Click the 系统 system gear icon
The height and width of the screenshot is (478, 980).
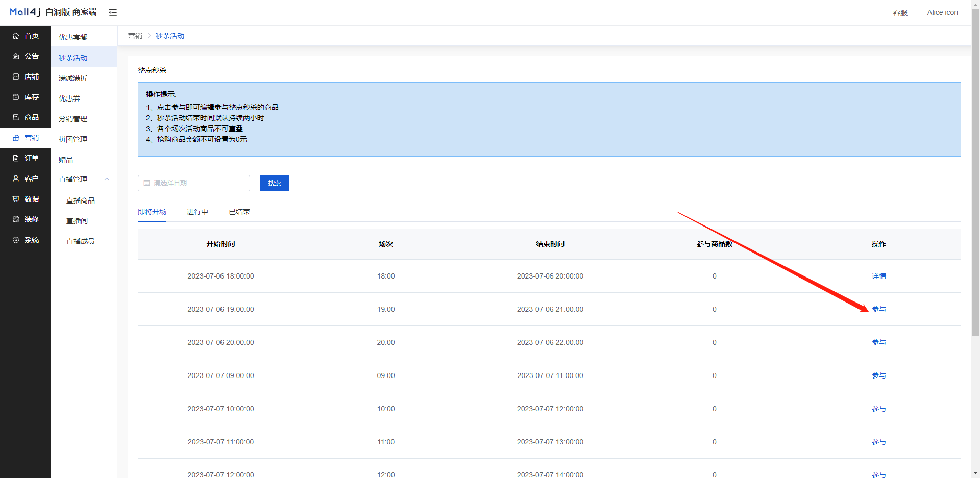tap(16, 240)
